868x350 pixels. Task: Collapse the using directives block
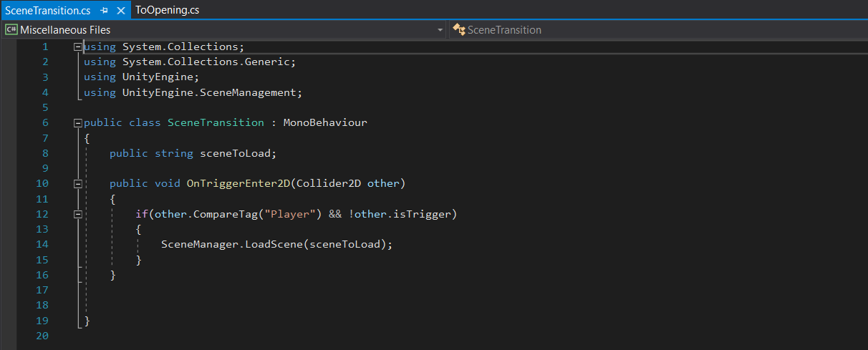77,47
